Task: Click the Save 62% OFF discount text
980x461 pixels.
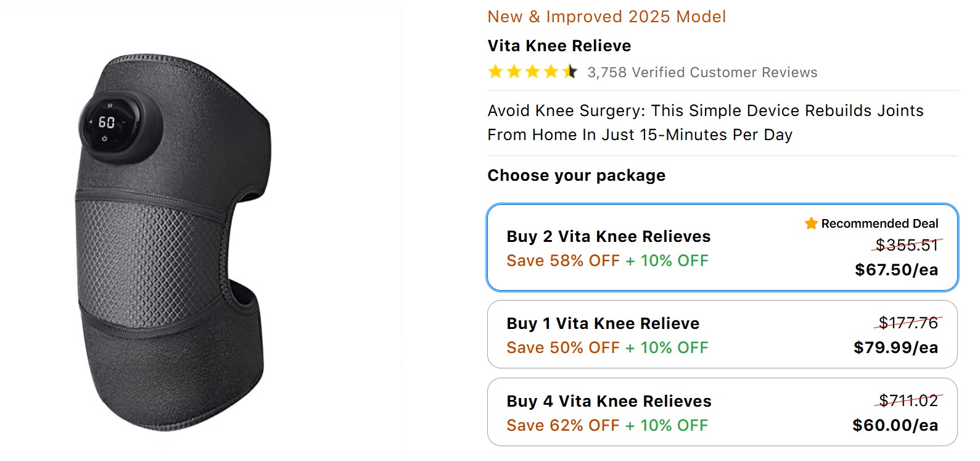Action: click(x=562, y=426)
